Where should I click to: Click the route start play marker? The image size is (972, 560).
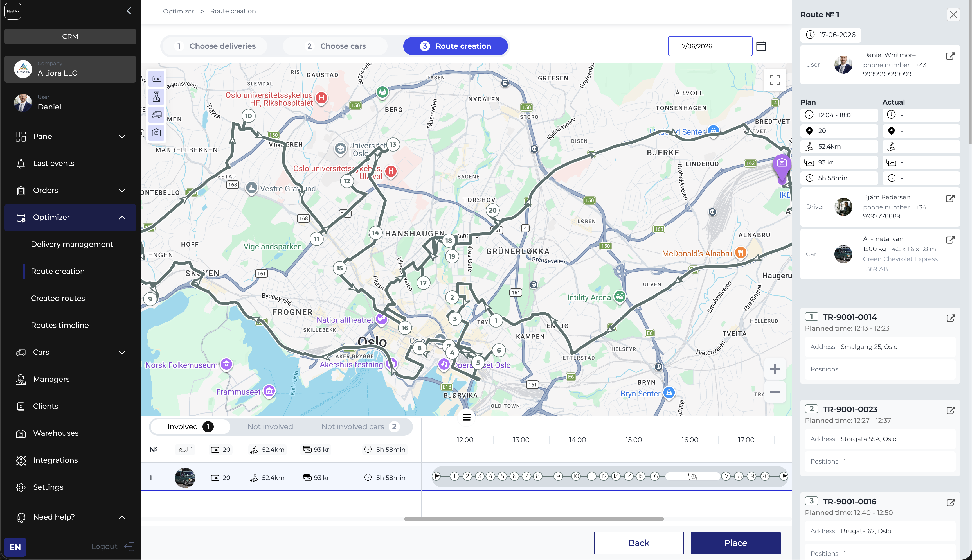point(436,476)
